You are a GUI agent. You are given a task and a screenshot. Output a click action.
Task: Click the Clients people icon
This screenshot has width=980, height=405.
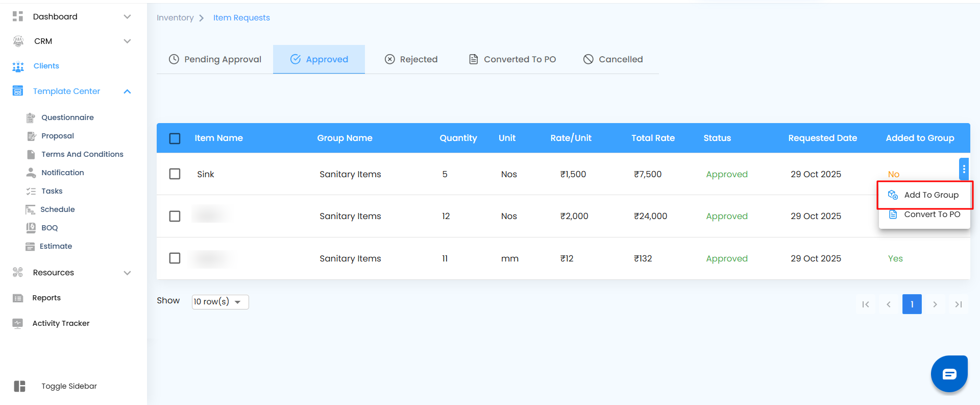tap(18, 66)
